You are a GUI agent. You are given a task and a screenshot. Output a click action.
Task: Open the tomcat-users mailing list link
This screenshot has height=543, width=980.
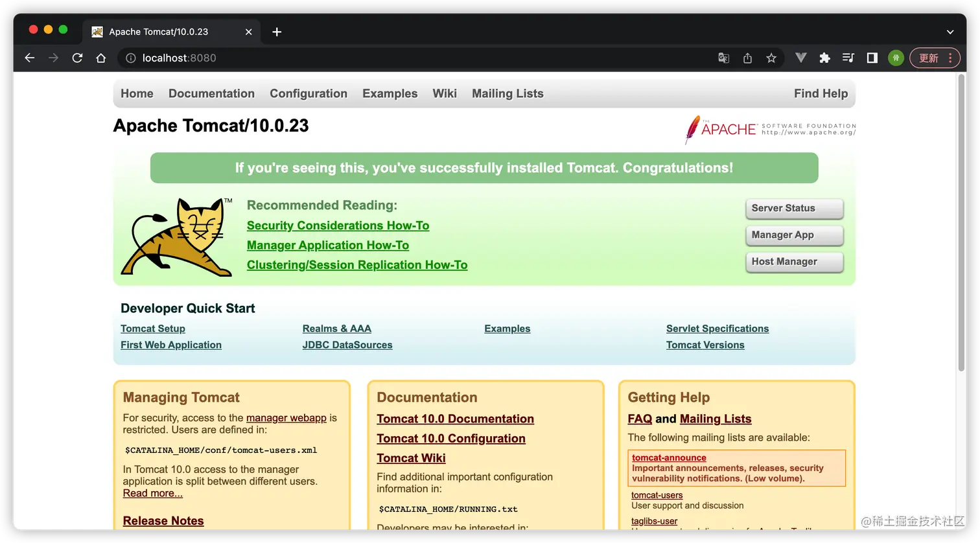pos(657,495)
